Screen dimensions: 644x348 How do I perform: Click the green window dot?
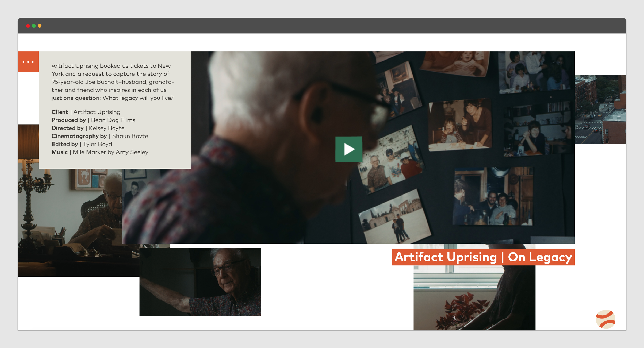pyautogui.click(x=34, y=26)
